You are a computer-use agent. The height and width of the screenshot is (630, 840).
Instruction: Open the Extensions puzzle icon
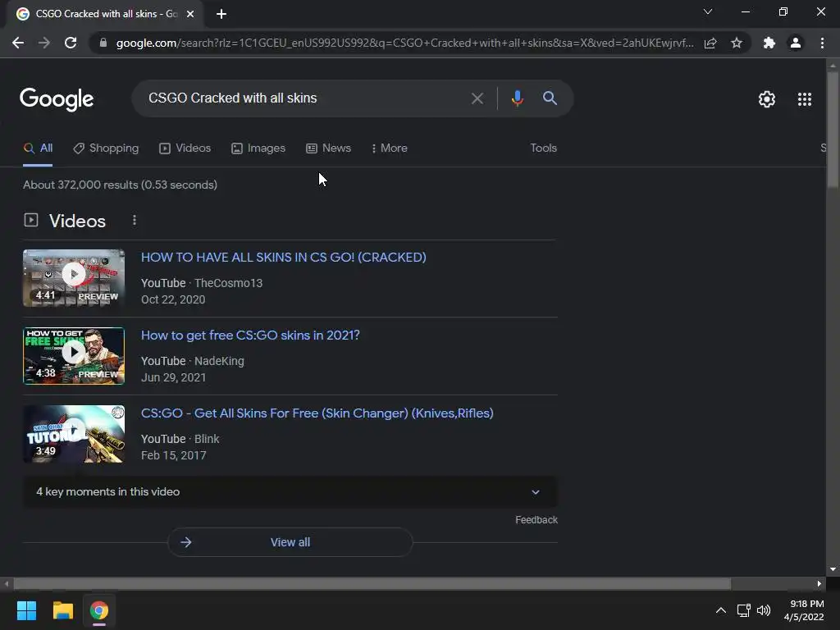point(769,43)
